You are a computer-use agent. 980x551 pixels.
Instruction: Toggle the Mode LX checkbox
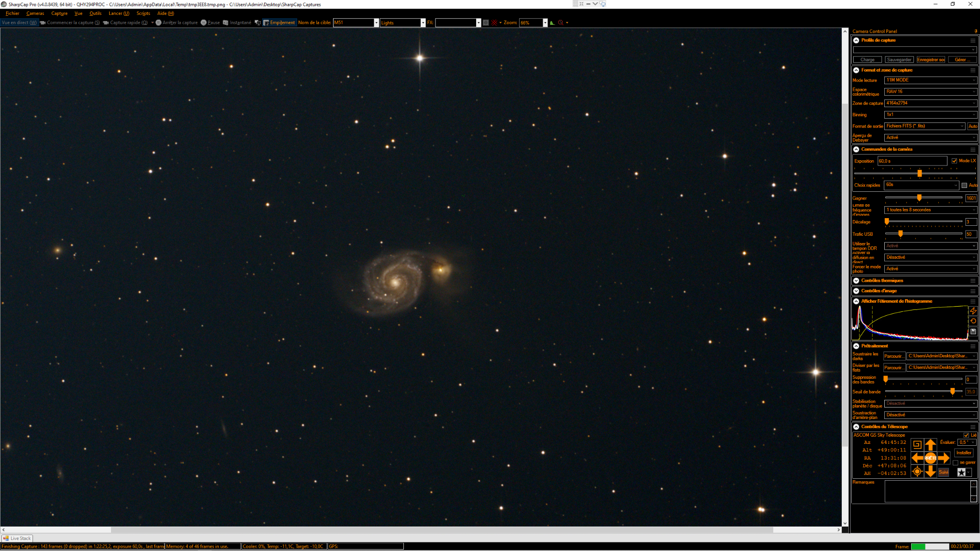click(954, 161)
